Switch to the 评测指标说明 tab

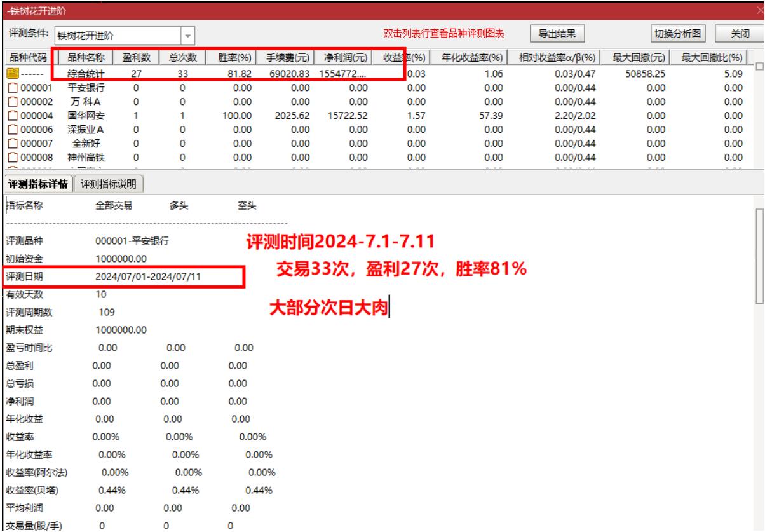pos(109,184)
